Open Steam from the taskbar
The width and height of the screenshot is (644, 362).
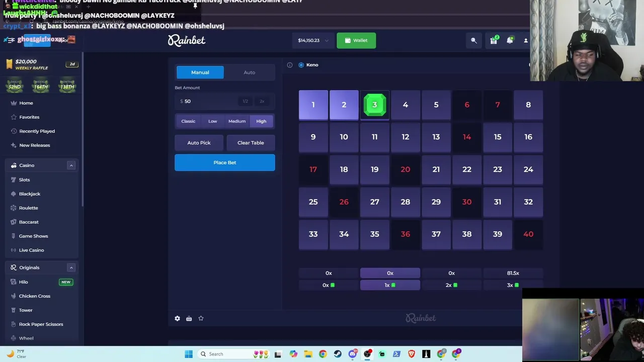338,354
